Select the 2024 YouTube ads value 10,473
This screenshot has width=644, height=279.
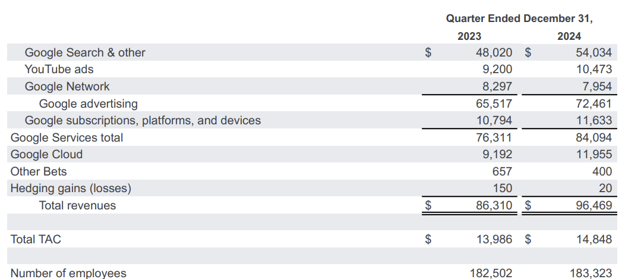593,69
